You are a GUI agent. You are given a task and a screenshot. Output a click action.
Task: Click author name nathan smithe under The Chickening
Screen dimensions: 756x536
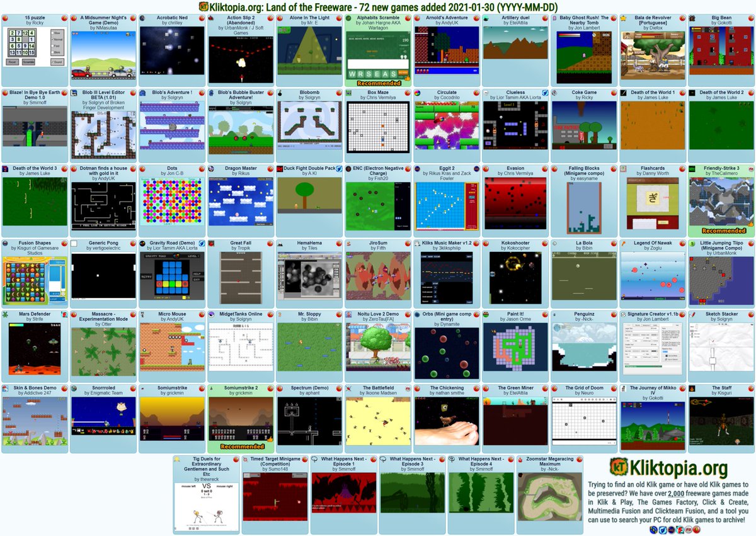(450, 393)
